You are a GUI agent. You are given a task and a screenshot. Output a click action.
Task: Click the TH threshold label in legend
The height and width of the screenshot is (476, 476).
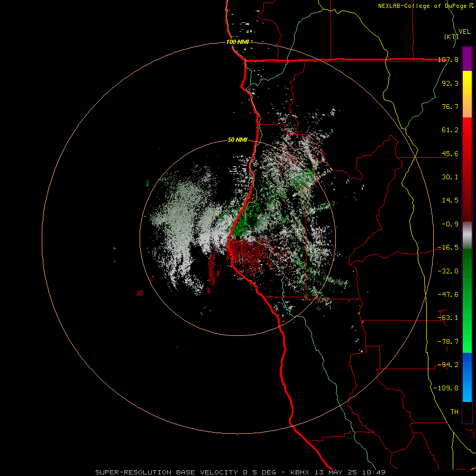pyautogui.click(x=454, y=412)
